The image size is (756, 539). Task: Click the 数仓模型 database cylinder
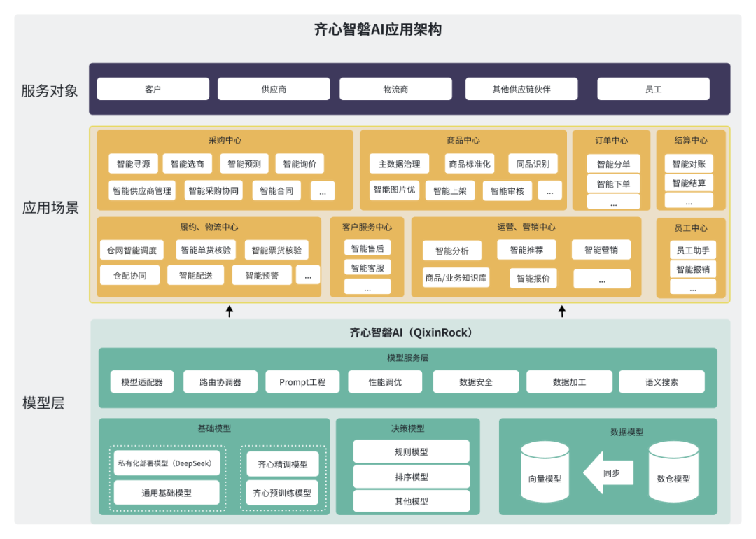coord(673,472)
